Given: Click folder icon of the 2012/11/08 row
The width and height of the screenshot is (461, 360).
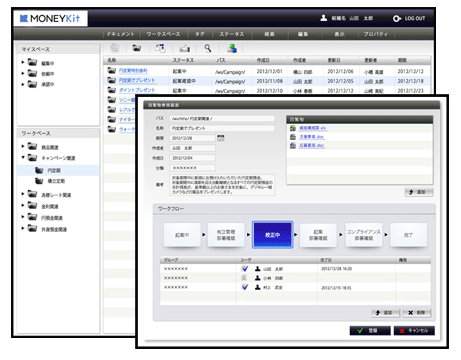Looking at the screenshot, I should click(111, 80).
